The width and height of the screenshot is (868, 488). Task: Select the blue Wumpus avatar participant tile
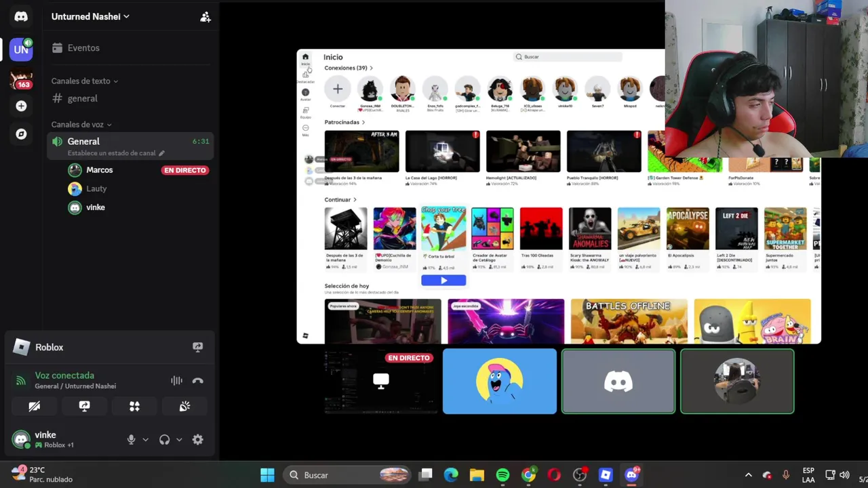point(500,381)
